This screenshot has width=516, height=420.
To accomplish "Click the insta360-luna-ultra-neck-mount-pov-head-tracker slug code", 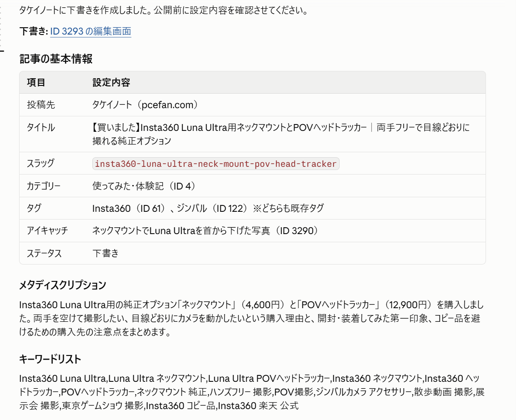I will (x=216, y=164).
